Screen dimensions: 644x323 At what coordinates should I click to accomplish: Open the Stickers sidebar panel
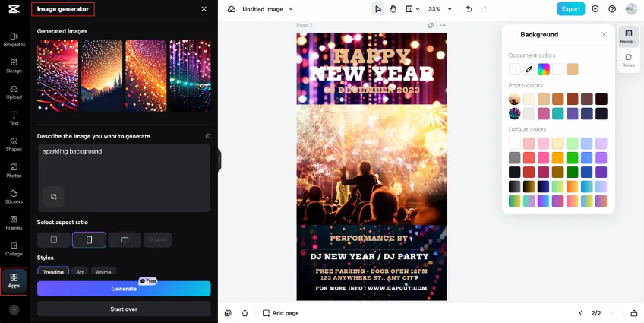[x=14, y=196]
